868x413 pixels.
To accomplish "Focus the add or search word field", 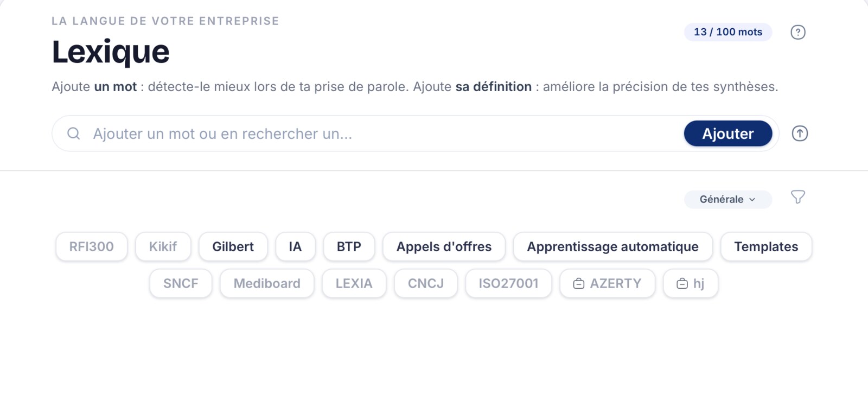I will (x=380, y=134).
